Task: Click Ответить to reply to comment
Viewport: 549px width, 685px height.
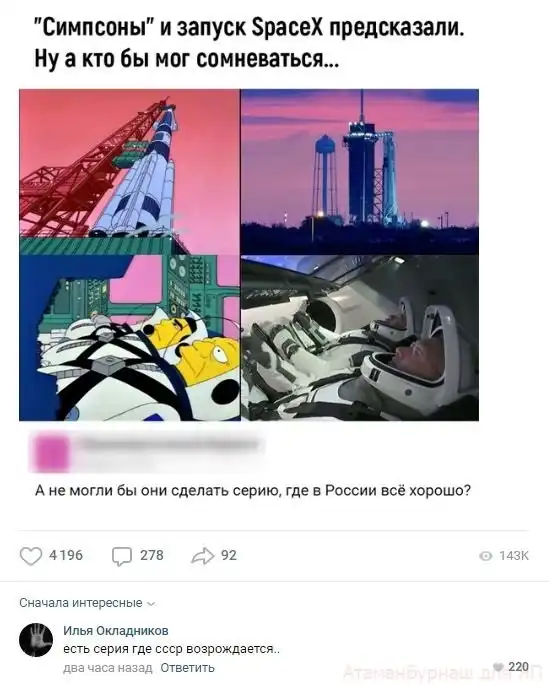Action: (187, 668)
